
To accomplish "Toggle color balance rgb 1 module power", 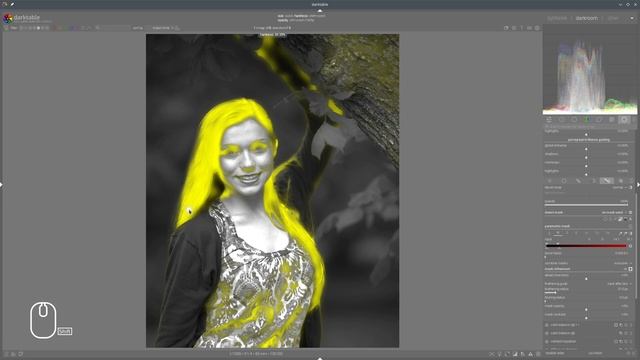I will pyautogui.click(x=547, y=325).
